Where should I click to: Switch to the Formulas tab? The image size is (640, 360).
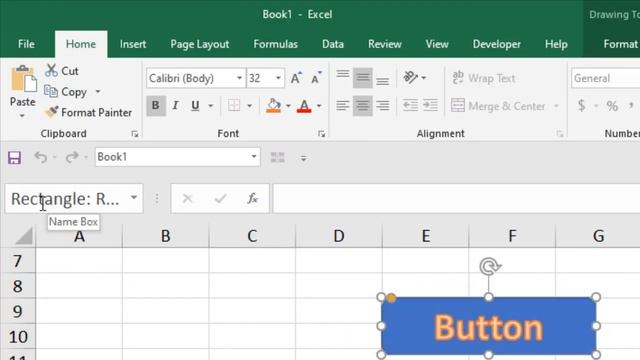[276, 44]
